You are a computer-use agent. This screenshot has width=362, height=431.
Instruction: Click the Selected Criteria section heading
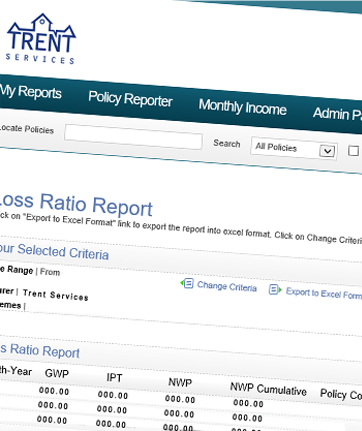tap(54, 251)
